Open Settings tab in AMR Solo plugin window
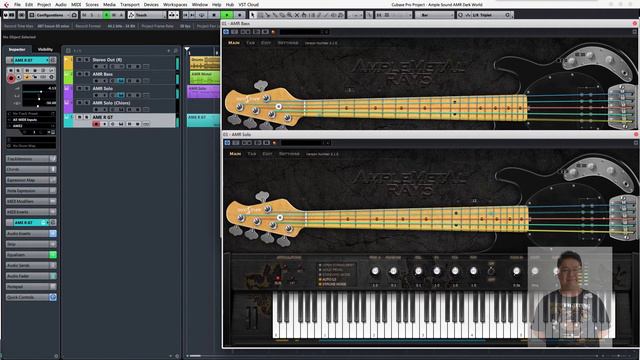This screenshot has width=640, height=360. click(x=289, y=153)
